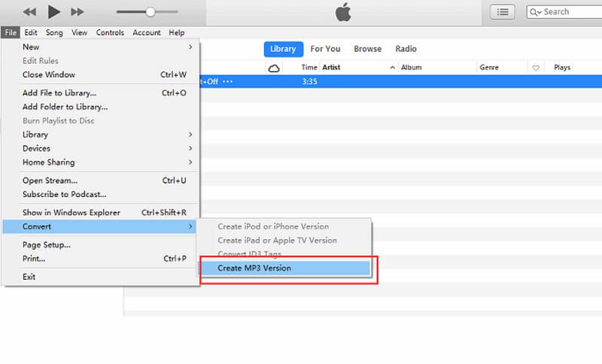Image resolution: width=602 pixels, height=364 pixels.
Task: Expand the Home Sharing submenu
Action: click(x=101, y=162)
